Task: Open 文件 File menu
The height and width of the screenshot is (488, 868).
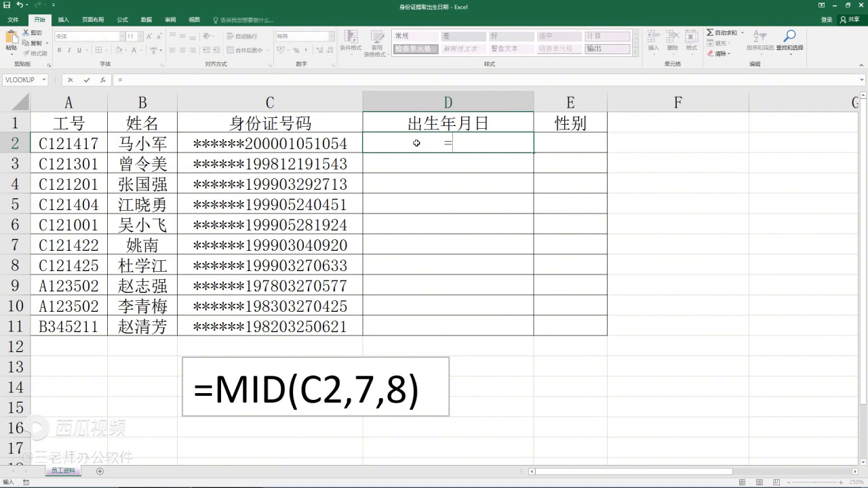Action: 13,20
